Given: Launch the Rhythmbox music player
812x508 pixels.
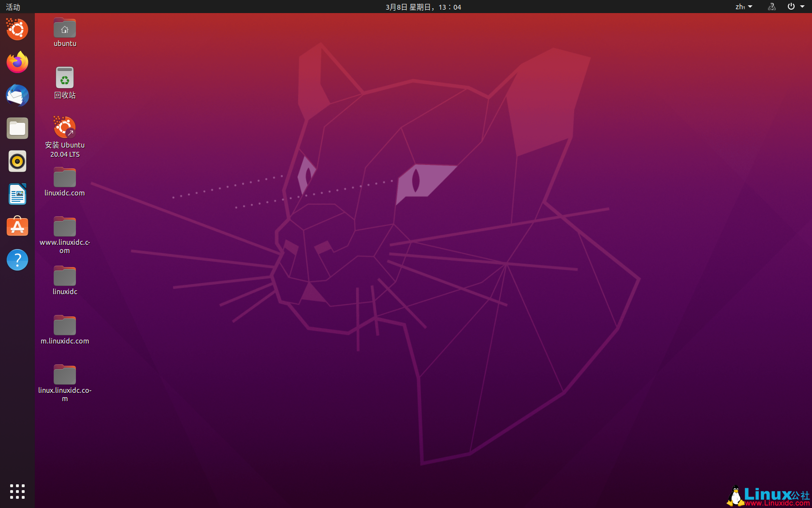Looking at the screenshot, I should coord(17,161).
